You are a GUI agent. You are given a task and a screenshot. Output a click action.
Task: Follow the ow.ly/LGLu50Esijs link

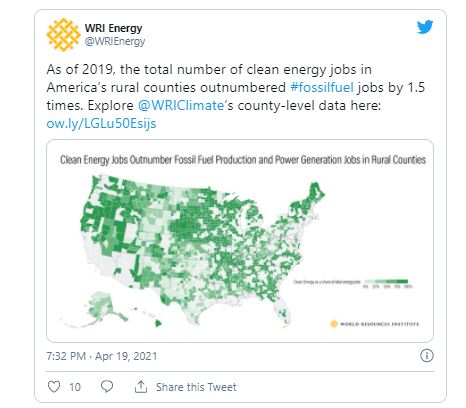(101, 123)
